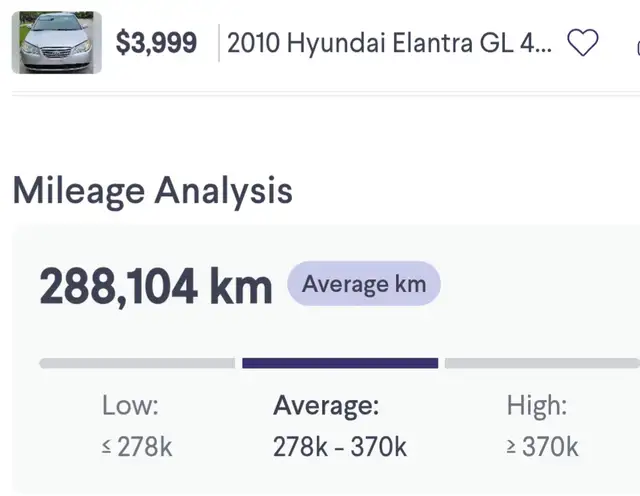Click the Average km badge

pyautogui.click(x=364, y=284)
